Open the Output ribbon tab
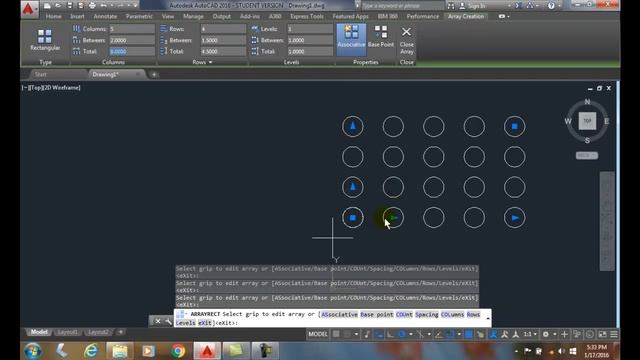 tap(222, 16)
